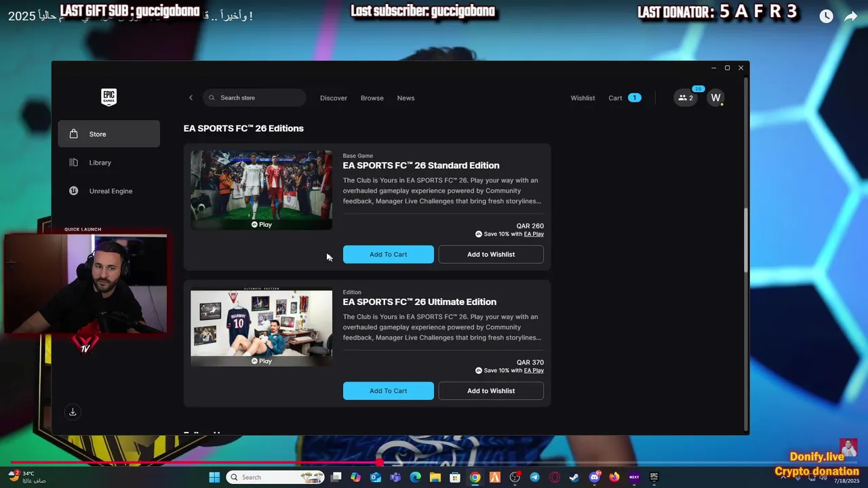Image resolution: width=868 pixels, height=488 pixels.
Task: Open File Explorer from the taskbar
Action: (435, 477)
